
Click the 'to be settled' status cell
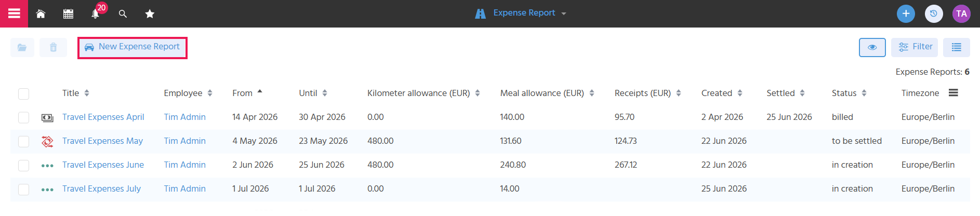click(857, 141)
